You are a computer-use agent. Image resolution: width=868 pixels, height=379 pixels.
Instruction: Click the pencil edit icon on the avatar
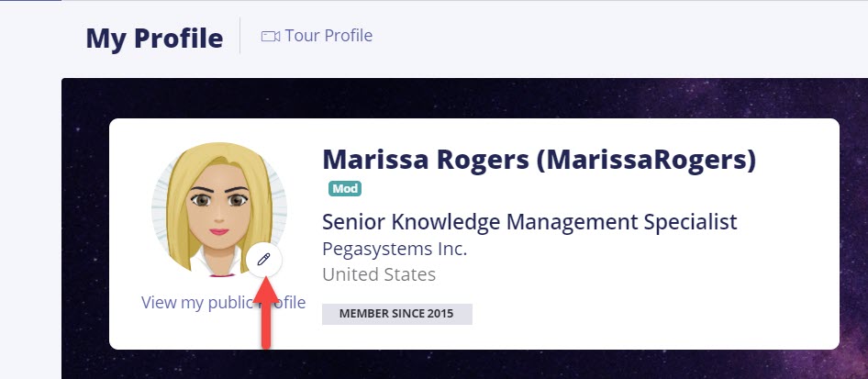tap(264, 259)
